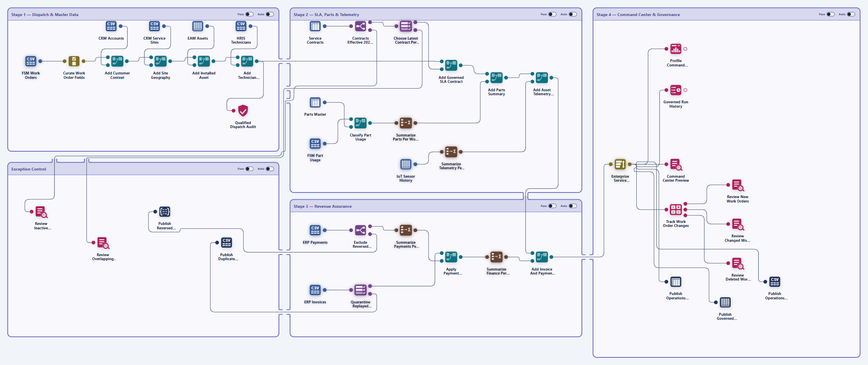The image size is (868, 365).
Task: Toggle Auto switch in Stage 4 header
Action: point(851,14)
